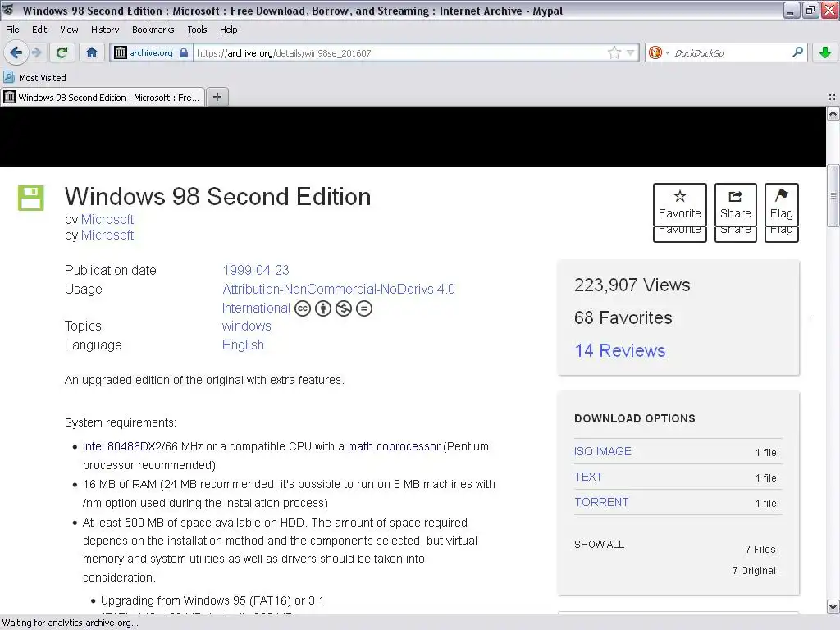Click the search magnifier icon

tap(797, 52)
